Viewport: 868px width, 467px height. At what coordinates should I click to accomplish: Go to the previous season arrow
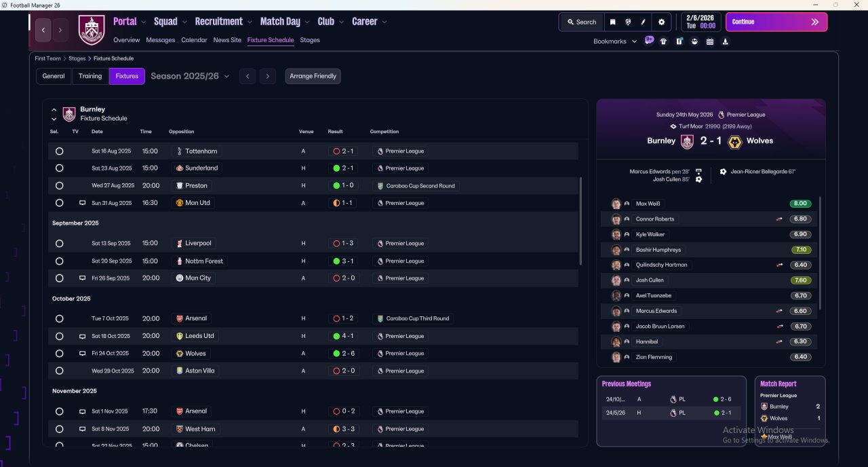point(248,76)
